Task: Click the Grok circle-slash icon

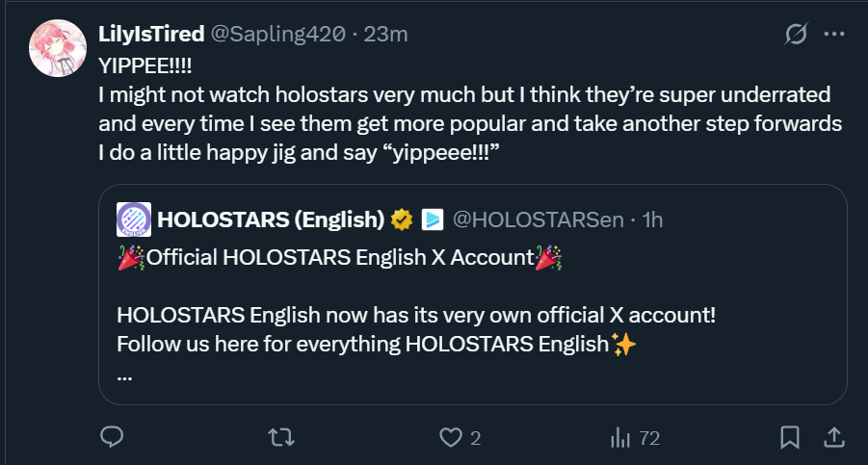Action: [796, 35]
